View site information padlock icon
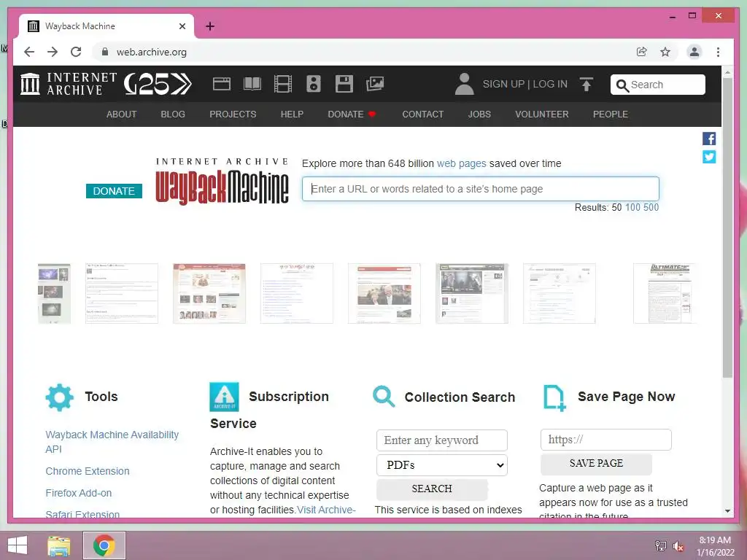 pos(105,52)
